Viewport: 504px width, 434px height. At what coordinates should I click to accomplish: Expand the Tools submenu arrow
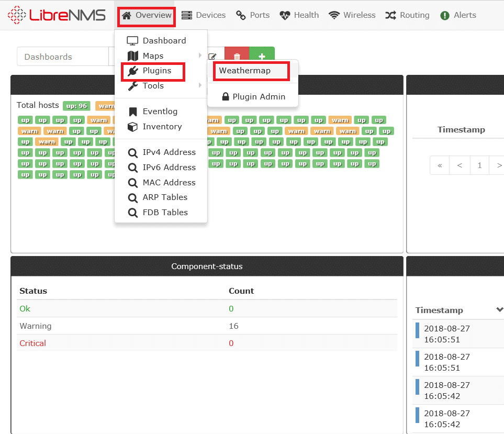coord(200,85)
